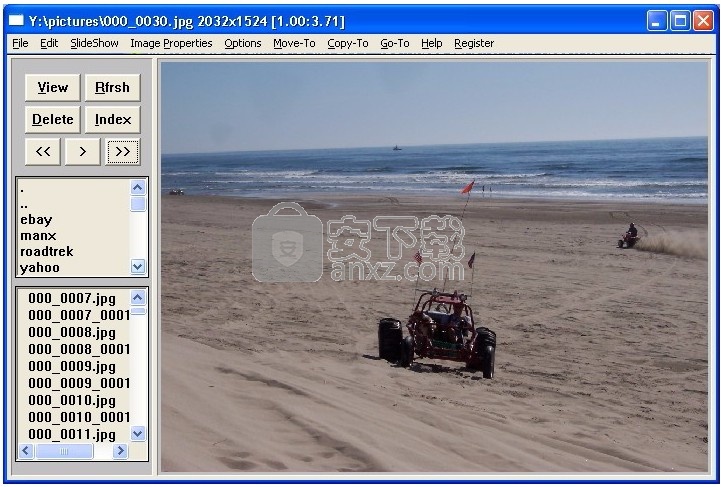Select the manx folder
Screen dimensions: 721x487
[x=38, y=236]
